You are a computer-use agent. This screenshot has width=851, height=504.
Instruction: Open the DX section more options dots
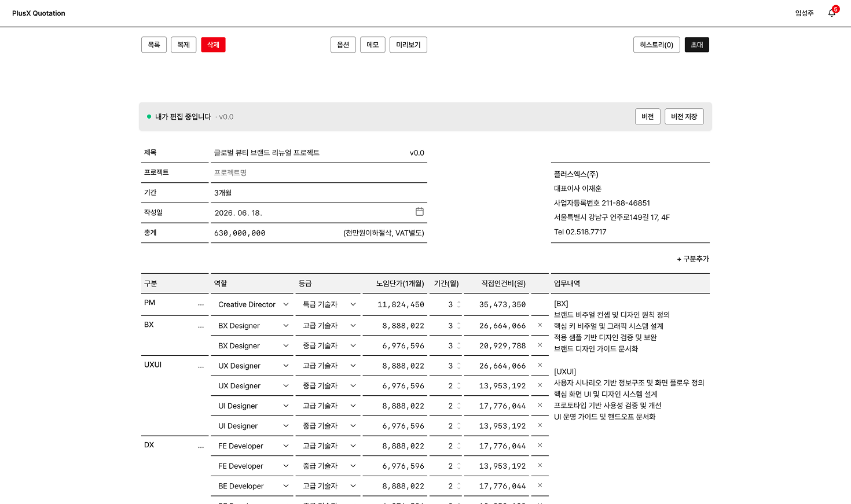point(201,447)
